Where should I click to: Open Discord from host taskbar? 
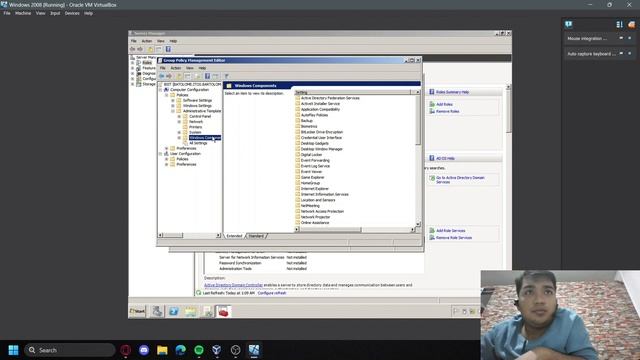click(x=144, y=350)
